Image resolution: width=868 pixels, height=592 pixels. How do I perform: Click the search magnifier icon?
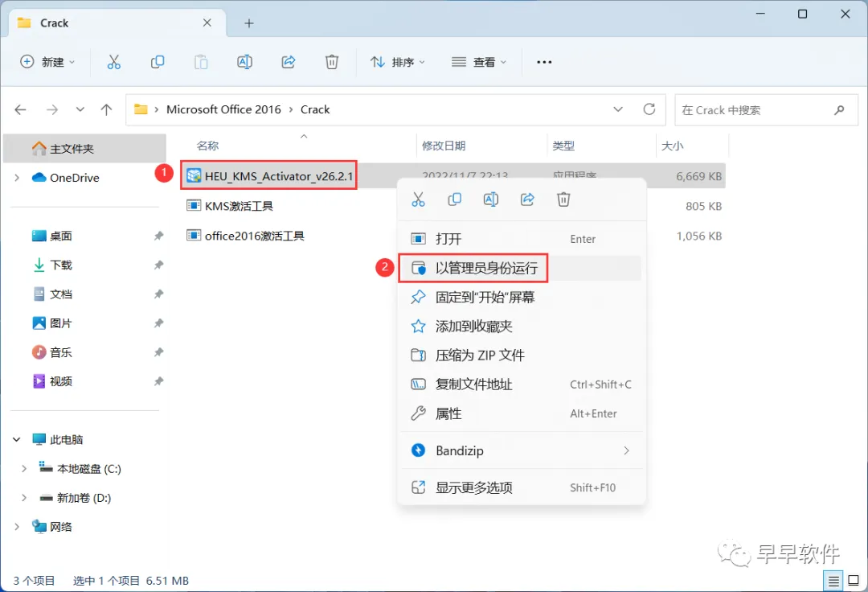(x=839, y=109)
